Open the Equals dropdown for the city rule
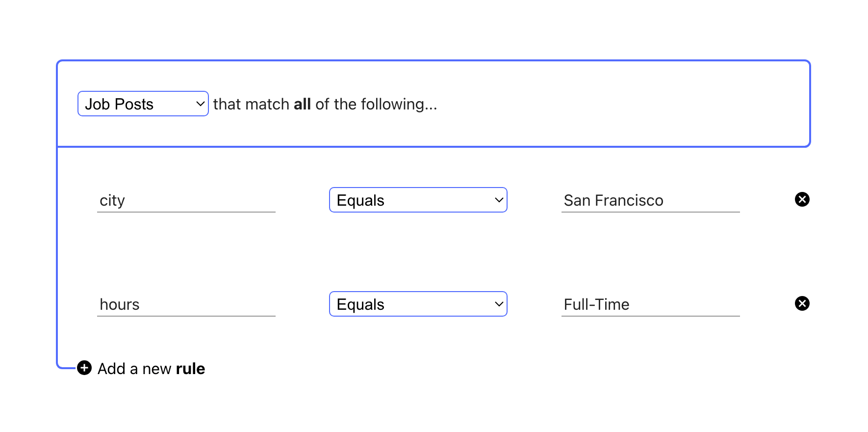Image resolution: width=868 pixels, height=432 pixels. click(418, 200)
